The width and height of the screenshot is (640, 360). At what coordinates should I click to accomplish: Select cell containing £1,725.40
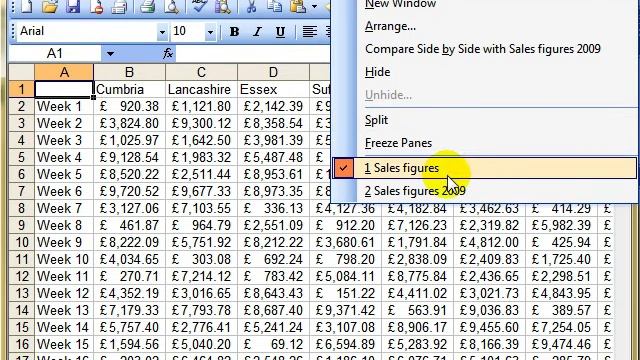click(x=560, y=259)
